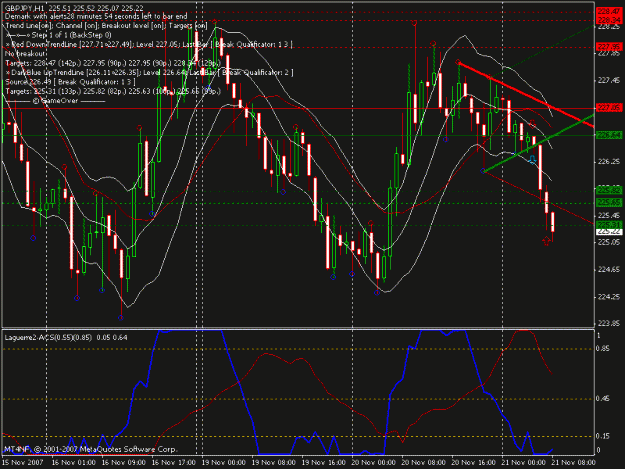
Task: Click 225.05 on the price scale
Action: (x=609, y=242)
